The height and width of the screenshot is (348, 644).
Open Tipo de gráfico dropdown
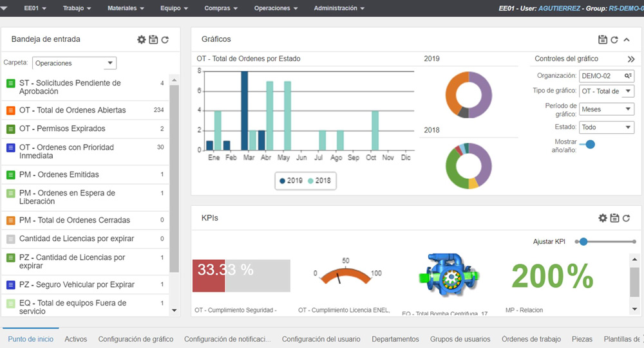(607, 91)
